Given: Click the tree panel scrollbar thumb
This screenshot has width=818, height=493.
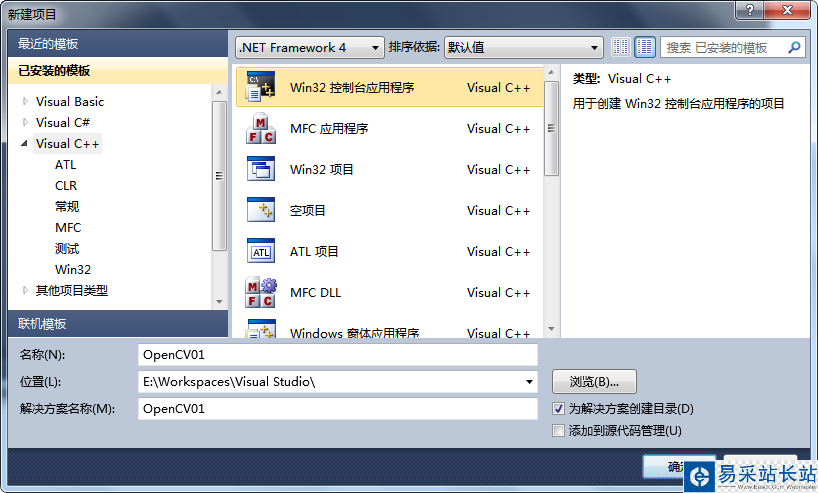Looking at the screenshot, I should 219,176.
